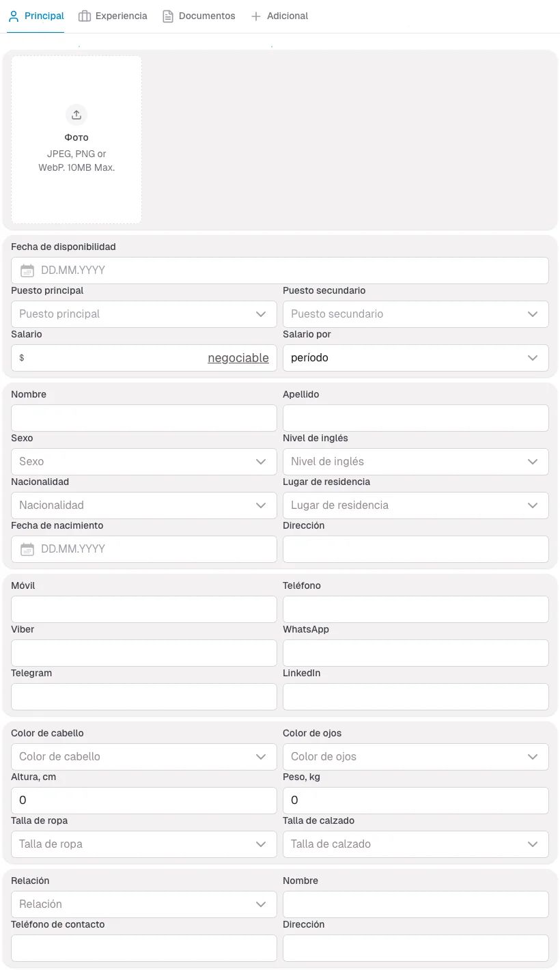
Task: Click the upload icon in the Foto area
Action: pos(76,114)
